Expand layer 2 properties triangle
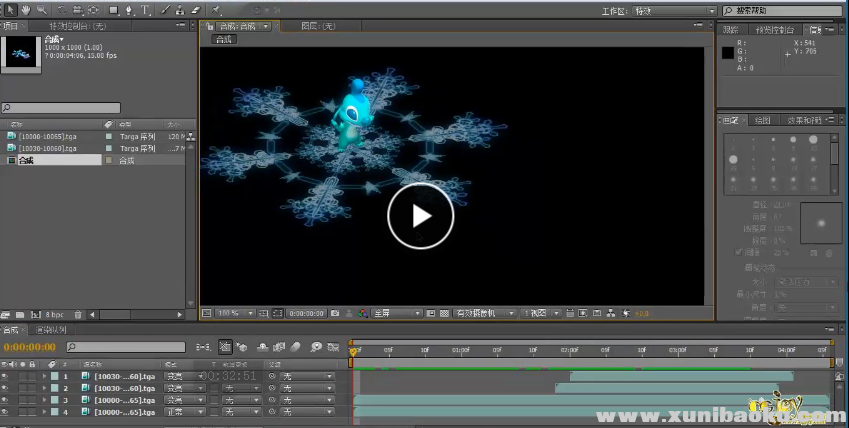The image size is (849, 428). 45,388
